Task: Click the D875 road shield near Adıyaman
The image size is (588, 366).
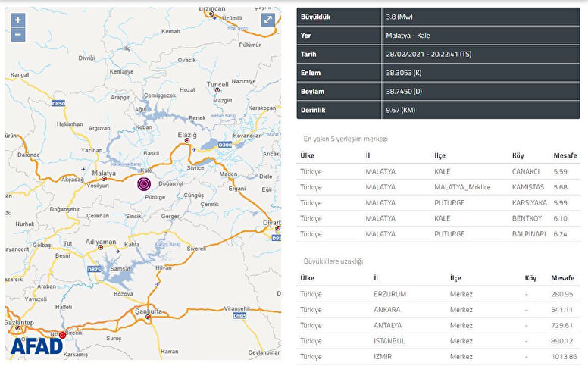Action: [95, 269]
